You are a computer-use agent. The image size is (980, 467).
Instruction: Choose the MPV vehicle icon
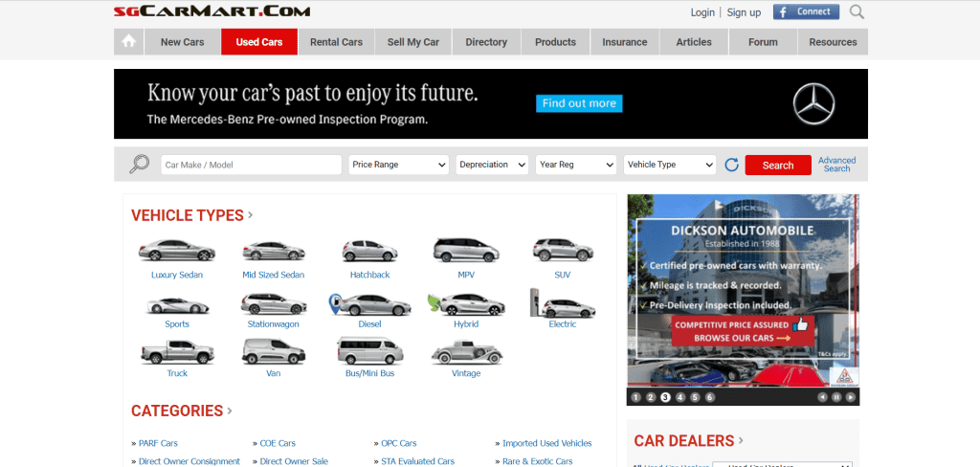(466, 250)
